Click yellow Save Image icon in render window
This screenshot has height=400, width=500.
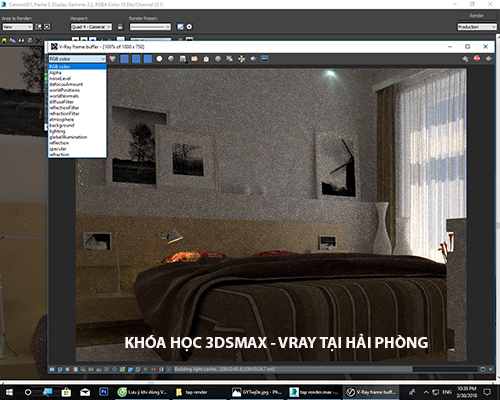tap(4, 40)
